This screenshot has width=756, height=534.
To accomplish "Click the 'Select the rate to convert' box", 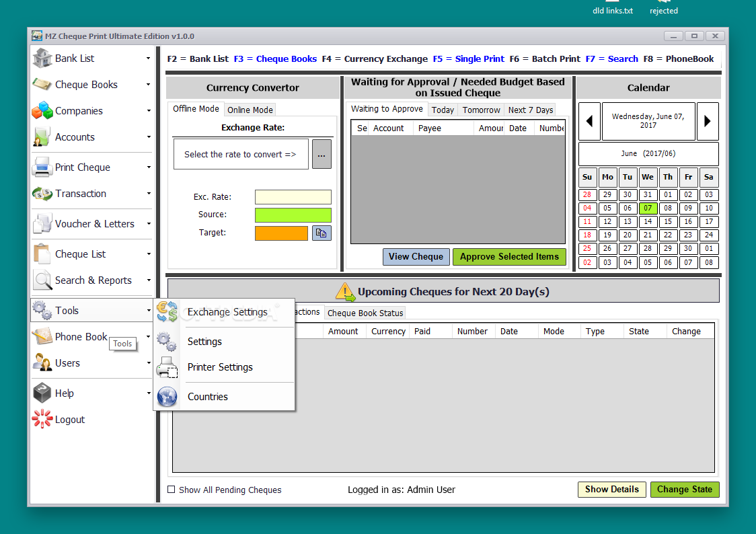I will click(x=241, y=154).
